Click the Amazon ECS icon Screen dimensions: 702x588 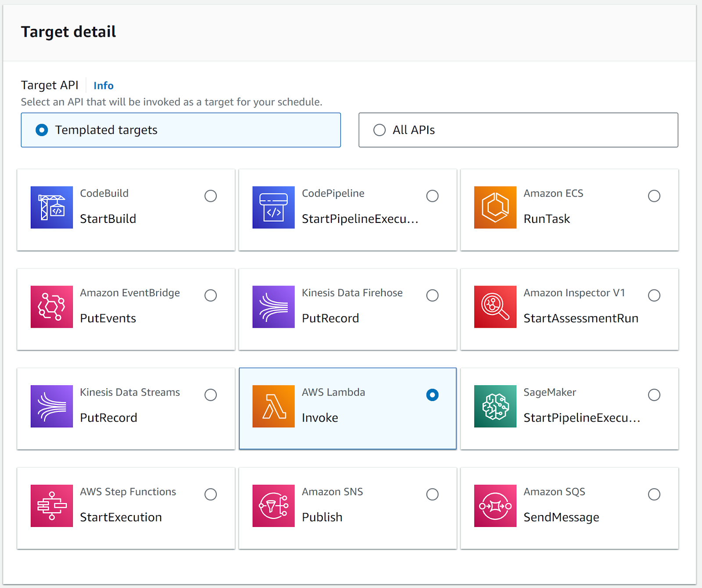pyautogui.click(x=495, y=208)
